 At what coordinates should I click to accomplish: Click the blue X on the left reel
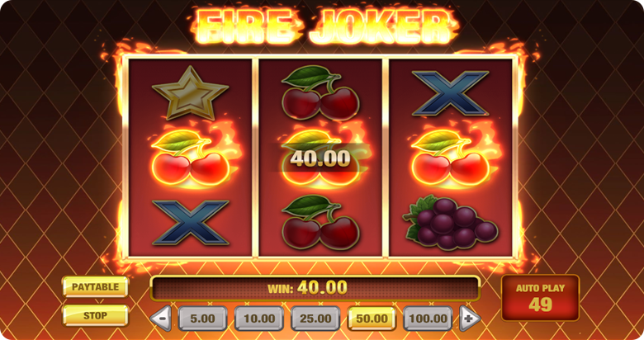click(191, 223)
